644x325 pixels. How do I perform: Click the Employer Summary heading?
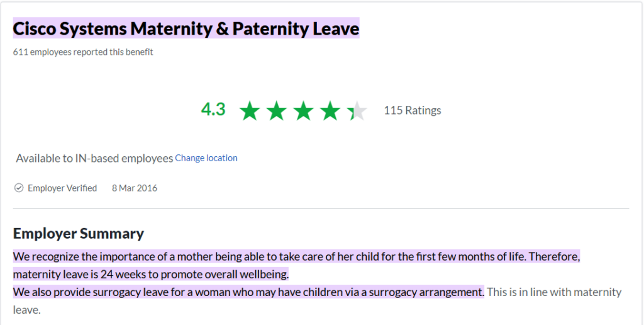(x=79, y=234)
